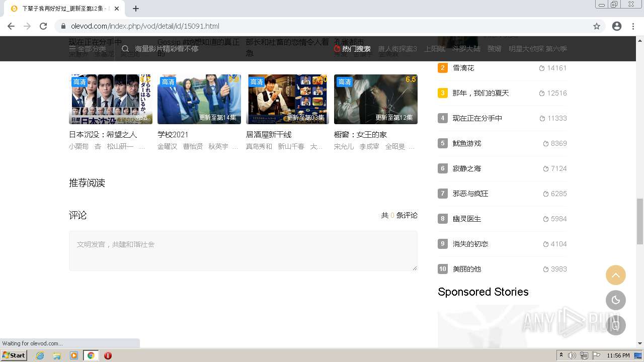Open ranked item 幽灵医生

(467, 219)
